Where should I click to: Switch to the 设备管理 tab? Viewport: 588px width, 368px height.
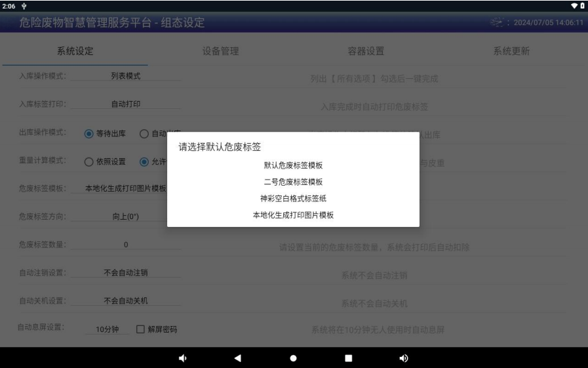tap(220, 52)
